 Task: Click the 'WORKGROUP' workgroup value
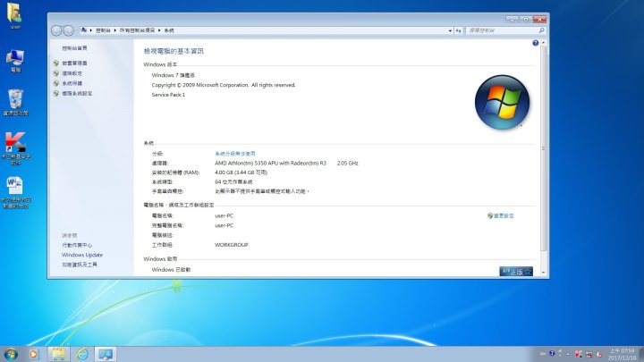(x=232, y=245)
